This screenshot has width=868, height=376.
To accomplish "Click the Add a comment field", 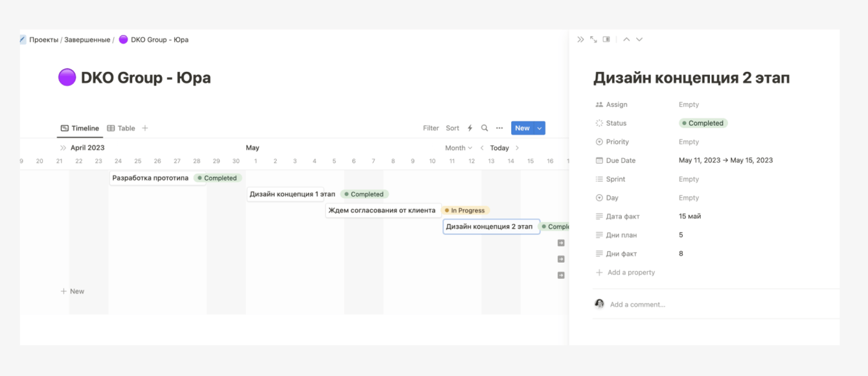I will click(637, 304).
